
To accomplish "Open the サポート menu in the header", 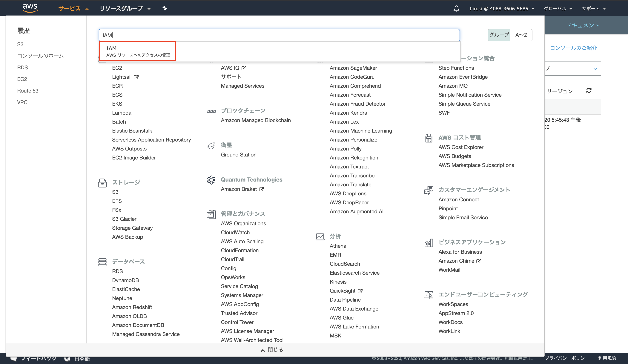I will (x=593, y=8).
